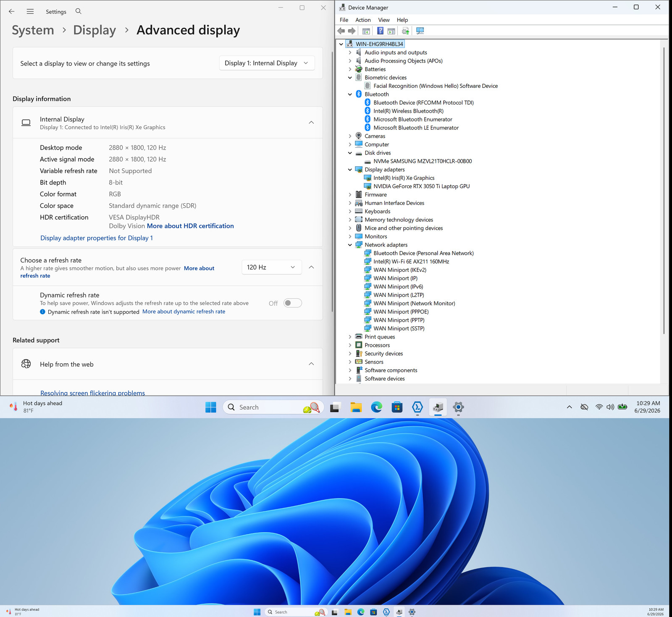Collapse the Network adapters tree node
672x617 pixels.
350,245
